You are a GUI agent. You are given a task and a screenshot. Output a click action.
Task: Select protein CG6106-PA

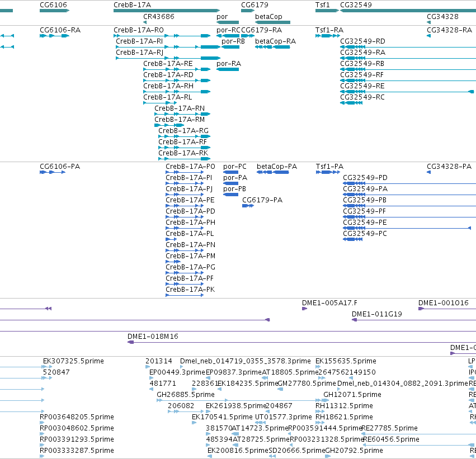pos(53,172)
